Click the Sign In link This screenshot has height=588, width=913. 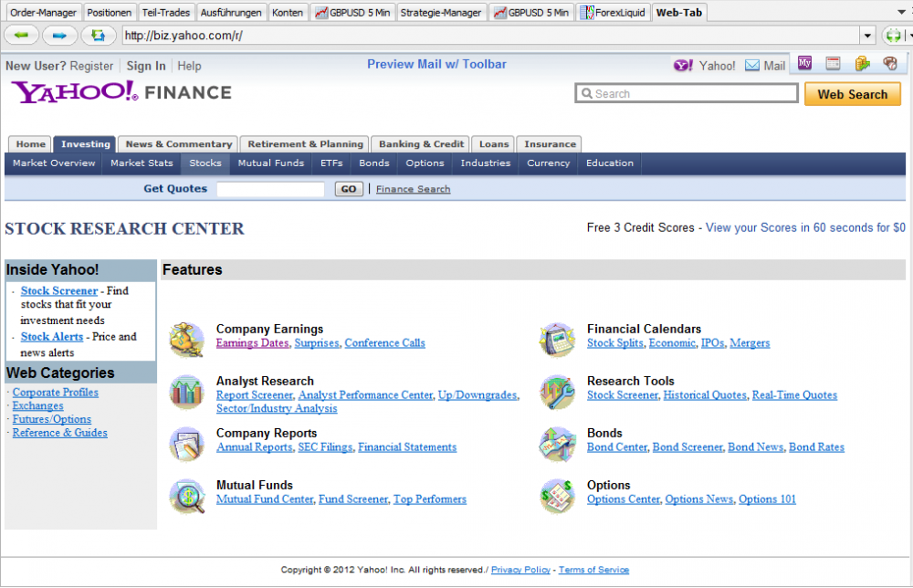coord(146,66)
